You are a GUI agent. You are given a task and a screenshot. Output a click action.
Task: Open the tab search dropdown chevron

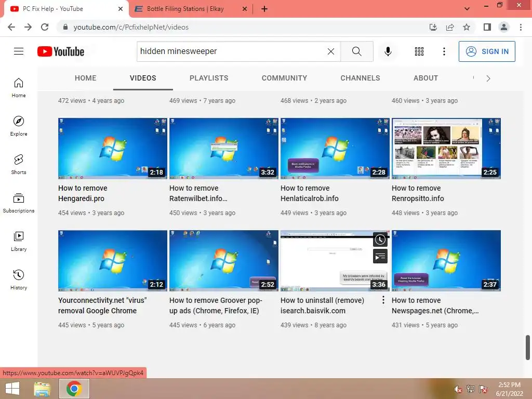[x=467, y=9]
